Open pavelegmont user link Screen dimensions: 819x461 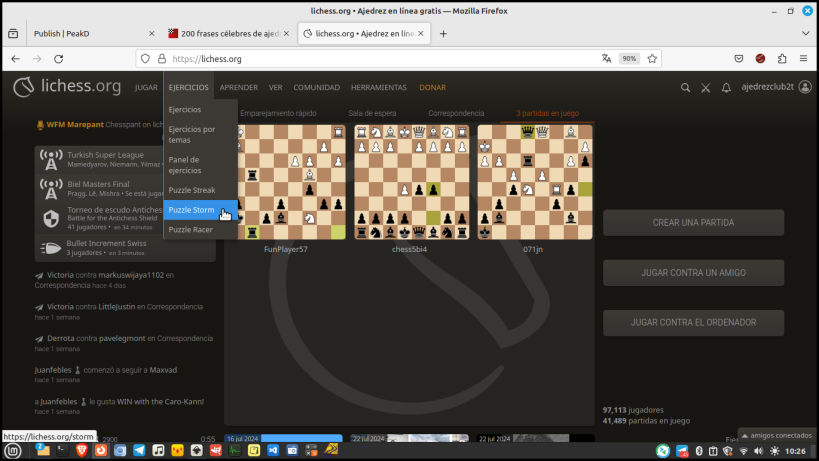click(122, 338)
